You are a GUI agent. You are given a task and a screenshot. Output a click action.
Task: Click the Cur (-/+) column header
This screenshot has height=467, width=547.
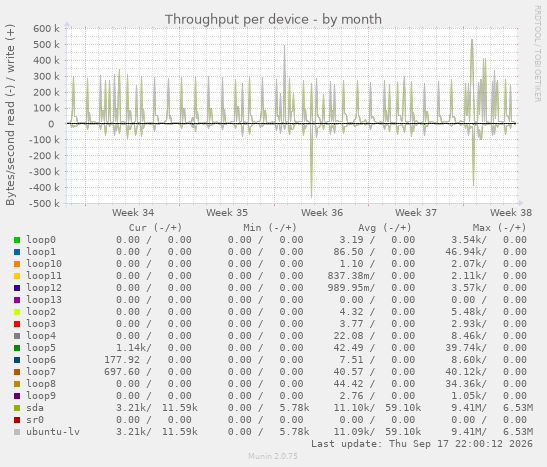click(x=155, y=228)
